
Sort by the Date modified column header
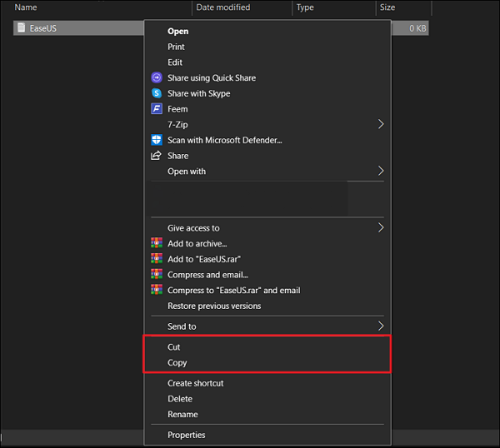(x=222, y=7)
